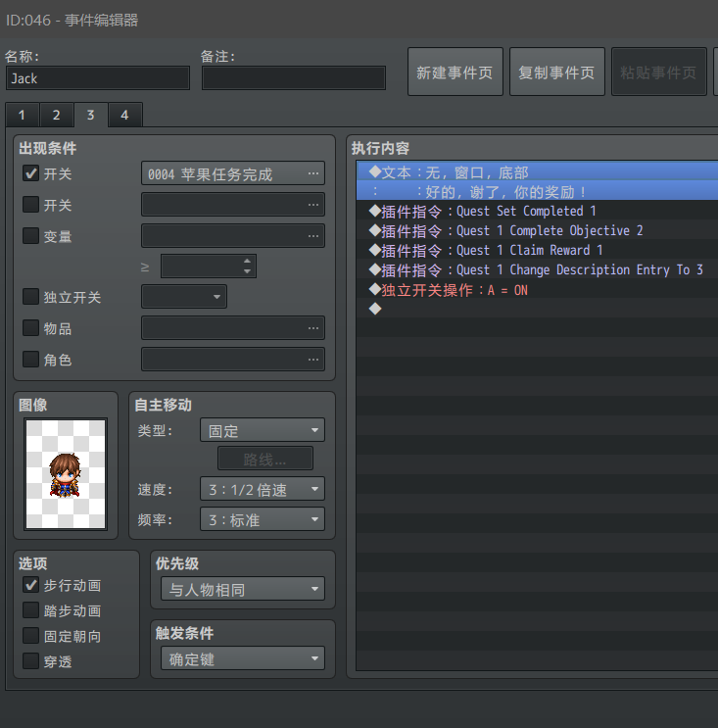Select the Quest Set Completed 1 command
The width and height of the screenshot is (718, 728).
click(538, 212)
